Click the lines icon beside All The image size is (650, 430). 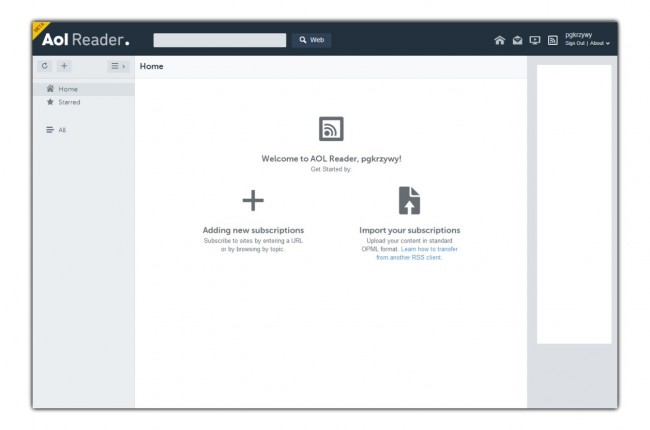pyautogui.click(x=50, y=130)
